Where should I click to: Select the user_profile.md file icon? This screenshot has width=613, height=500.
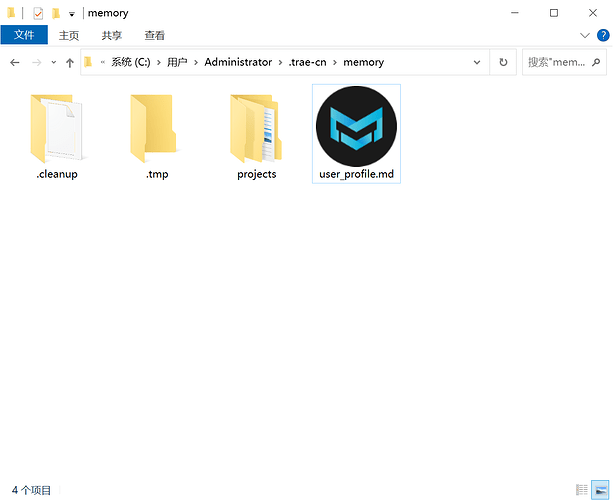coord(356,126)
